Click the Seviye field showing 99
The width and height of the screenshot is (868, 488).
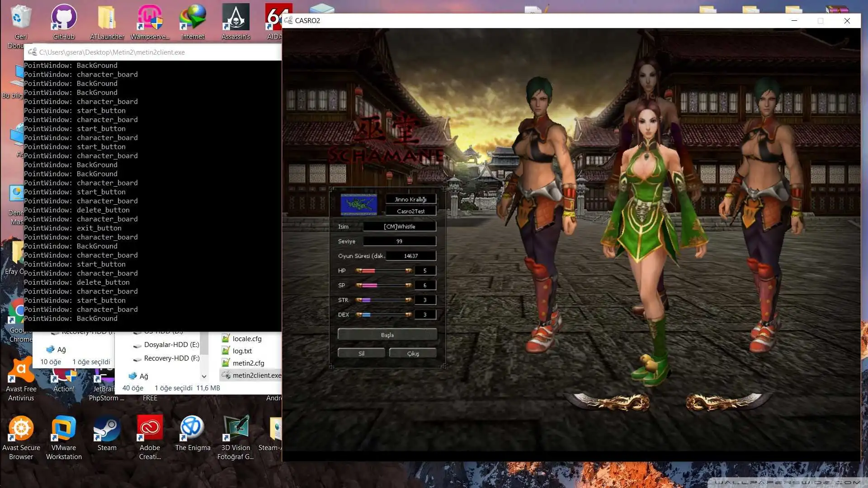tap(400, 241)
